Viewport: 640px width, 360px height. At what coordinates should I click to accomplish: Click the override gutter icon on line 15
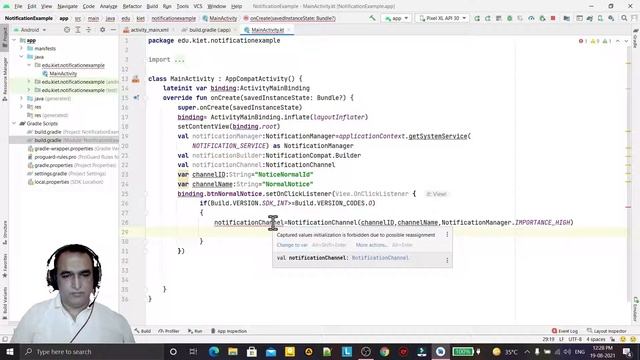(x=136, y=98)
